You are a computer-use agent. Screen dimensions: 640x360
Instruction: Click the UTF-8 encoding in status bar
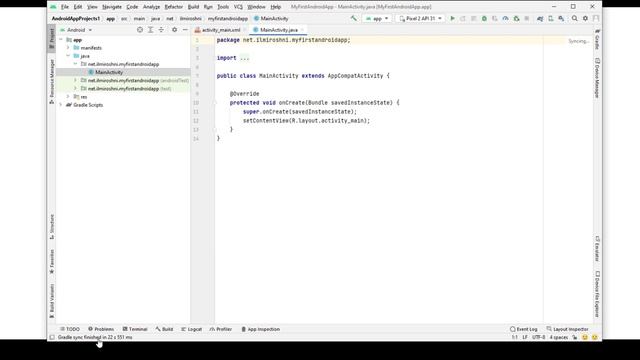[x=538, y=337]
